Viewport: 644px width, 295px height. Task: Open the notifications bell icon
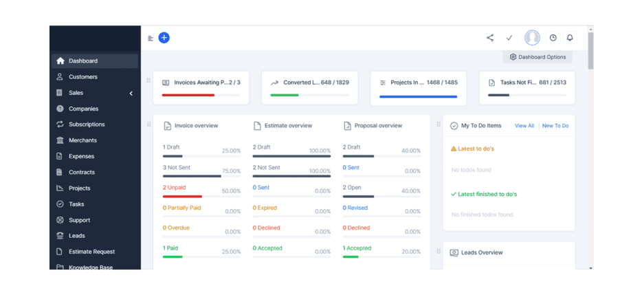tap(570, 38)
